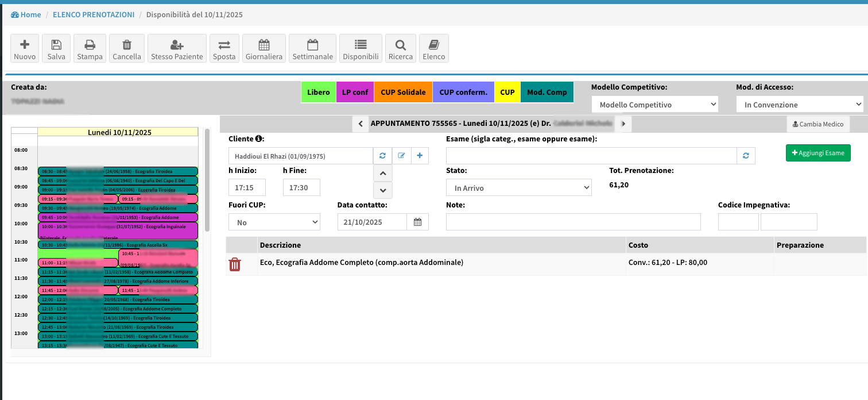The height and width of the screenshot is (400, 868).
Task: Open the Stato dropdown showing In Arrivo
Action: (518, 188)
